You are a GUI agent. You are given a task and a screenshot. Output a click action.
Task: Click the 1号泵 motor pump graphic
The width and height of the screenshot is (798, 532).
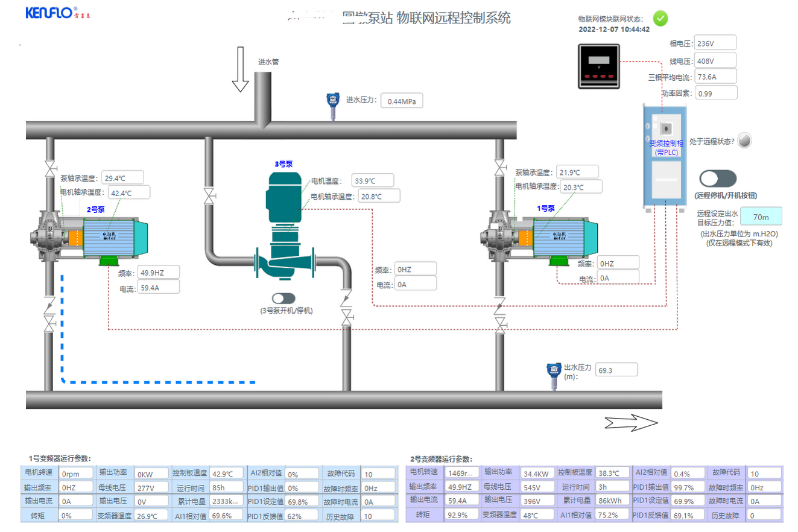click(539, 236)
